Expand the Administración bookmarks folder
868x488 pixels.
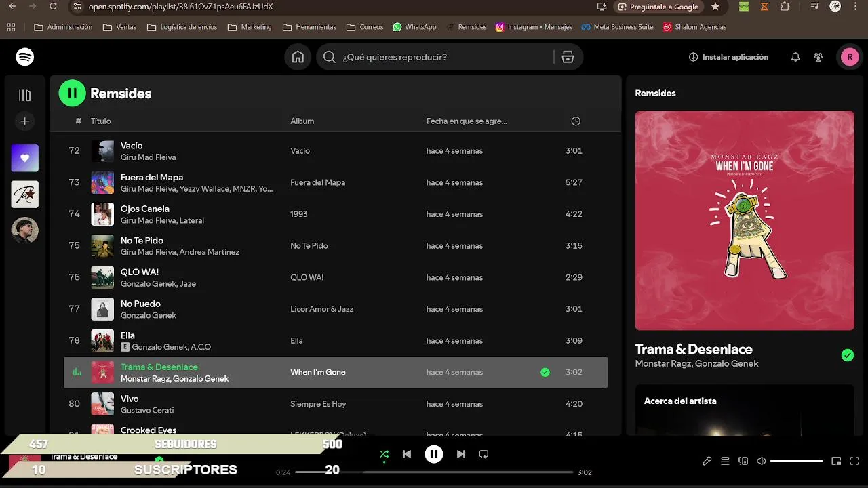tap(63, 27)
